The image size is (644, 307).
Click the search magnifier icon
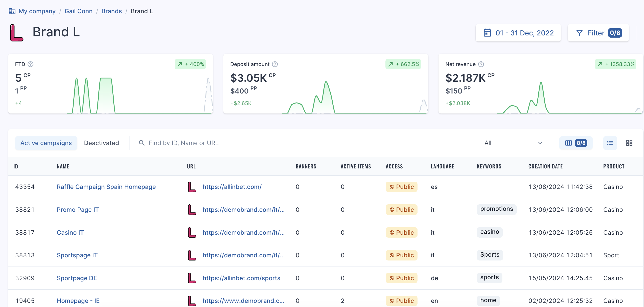(x=142, y=143)
